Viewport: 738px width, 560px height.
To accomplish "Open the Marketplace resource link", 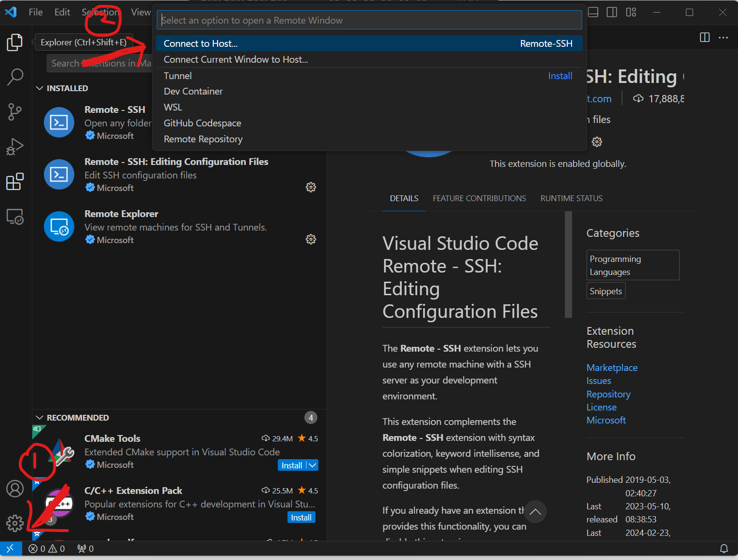I will pyautogui.click(x=612, y=368).
